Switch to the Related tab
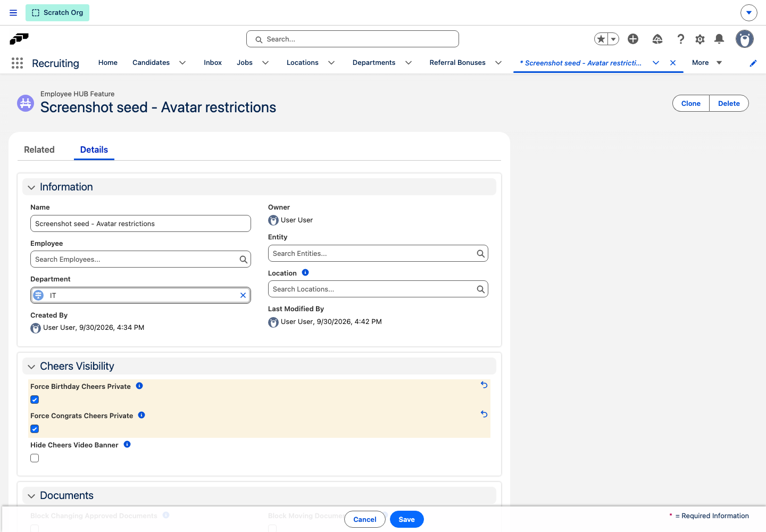Screen dimensions: 766x532 pyautogui.click(x=39, y=149)
